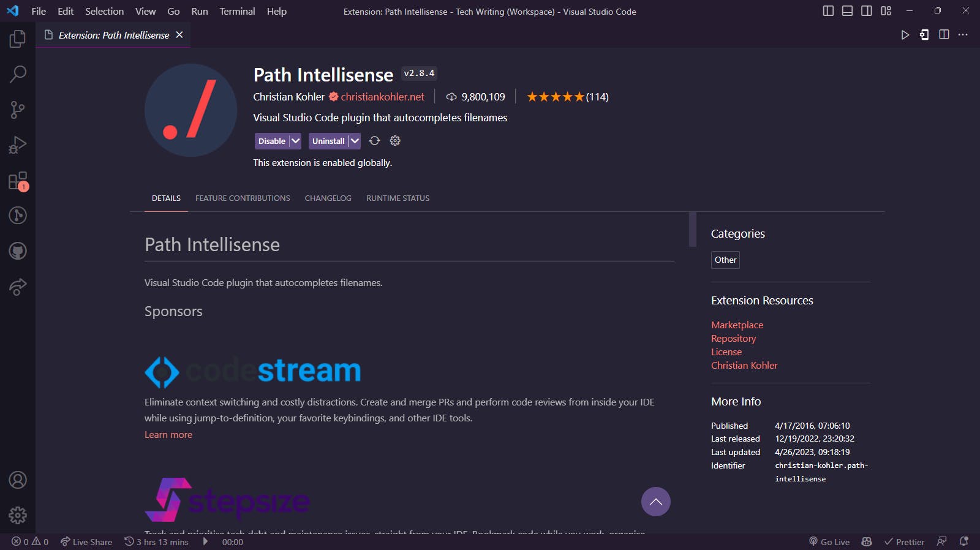
Task: Toggle the bottom panel layout icon
Action: 847,11
